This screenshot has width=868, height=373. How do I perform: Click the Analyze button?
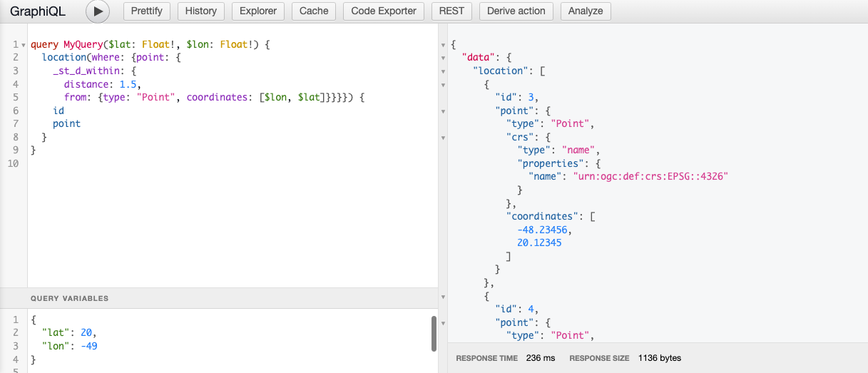pos(586,11)
